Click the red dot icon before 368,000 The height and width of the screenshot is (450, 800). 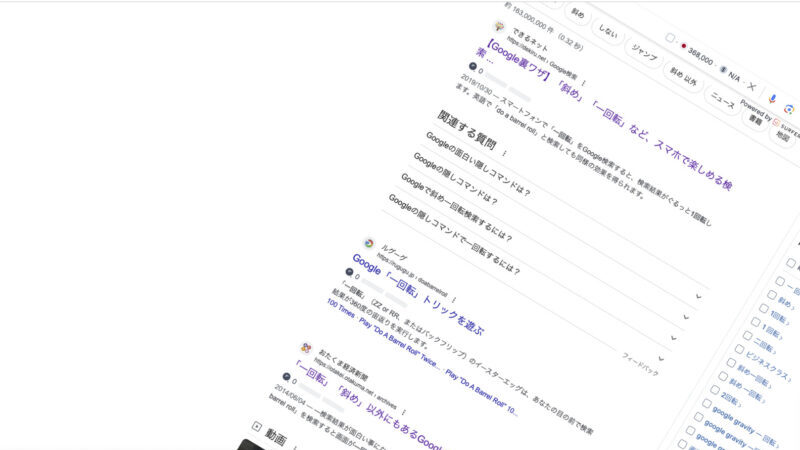tap(684, 46)
